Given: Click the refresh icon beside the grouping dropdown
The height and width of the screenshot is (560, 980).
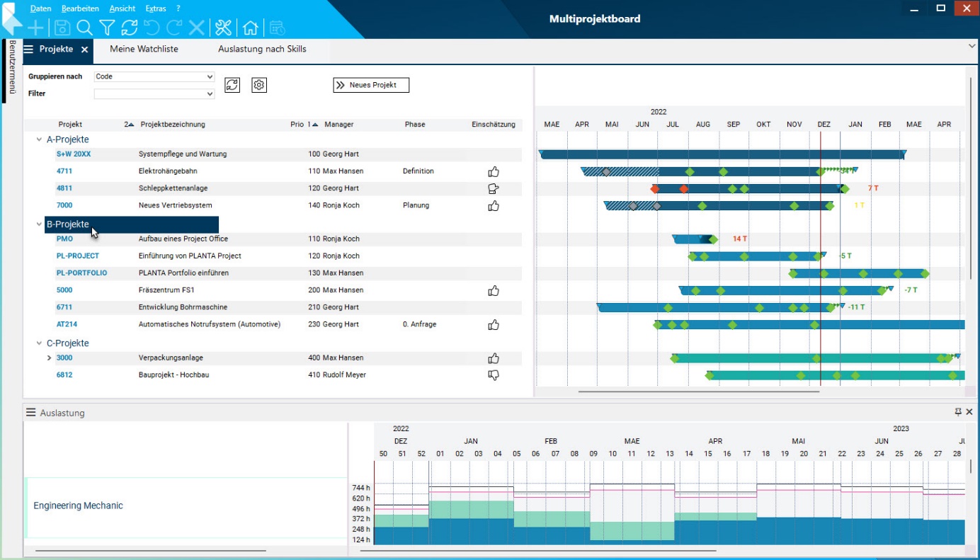Looking at the screenshot, I should coord(232,85).
